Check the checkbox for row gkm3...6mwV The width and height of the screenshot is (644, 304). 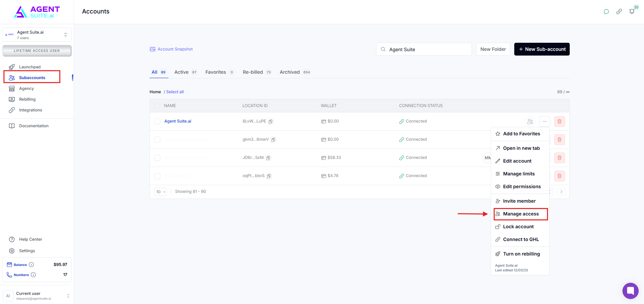[x=157, y=139]
